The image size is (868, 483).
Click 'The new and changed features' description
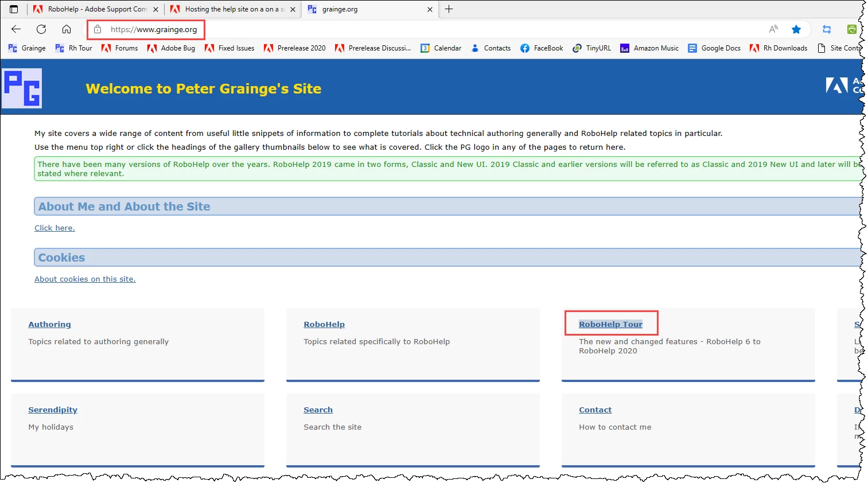[670, 346]
